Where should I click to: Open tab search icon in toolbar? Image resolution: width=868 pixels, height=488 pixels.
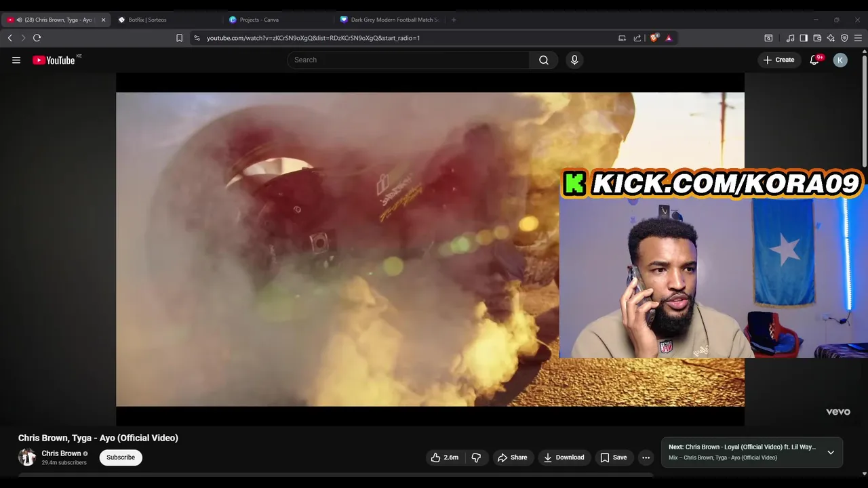click(x=768, y=38)
